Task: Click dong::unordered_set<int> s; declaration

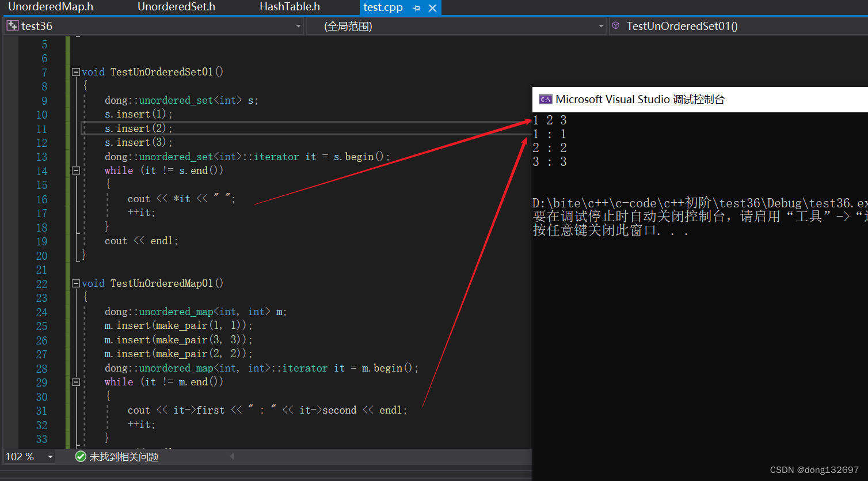Action: [x=181, y=100]
